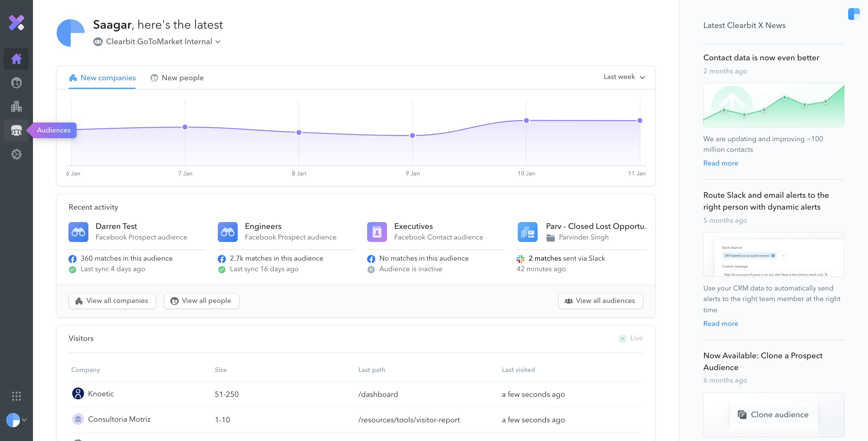Viewport: 868px width, 441px height.
Task: Select the 7 Jan chart data point
Action: (185, 127)
